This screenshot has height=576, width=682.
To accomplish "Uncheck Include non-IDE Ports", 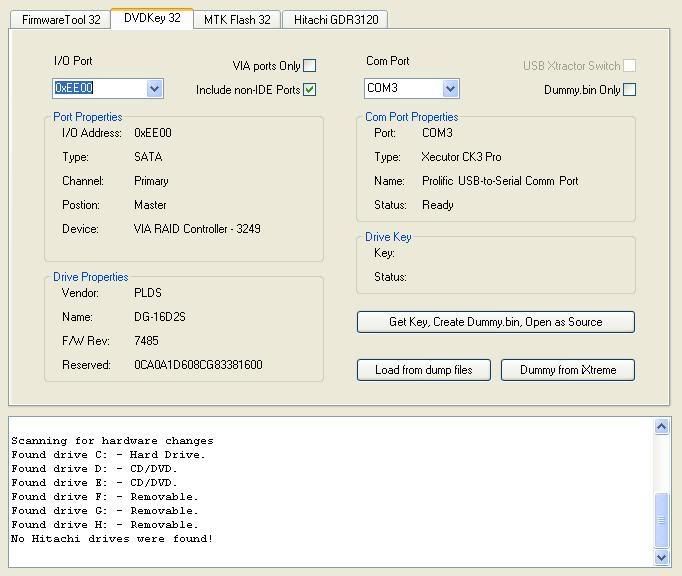I will pos(309,90).
